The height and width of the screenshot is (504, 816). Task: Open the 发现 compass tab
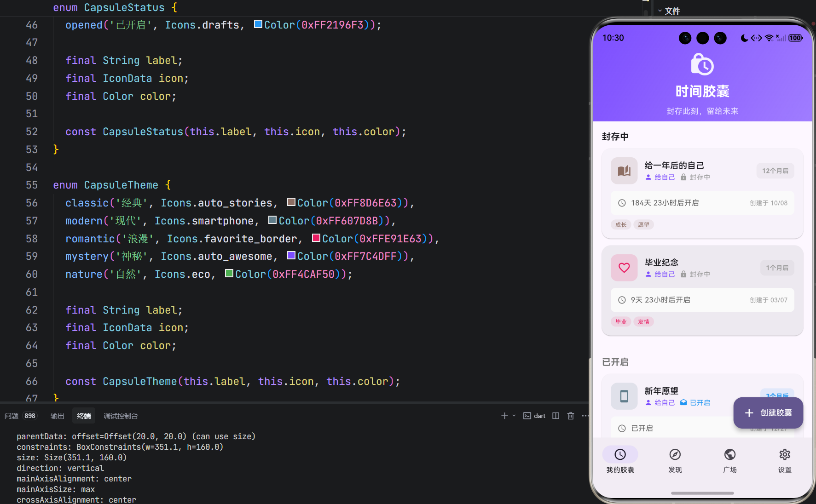pyautogui.click(x=675, y=460)
